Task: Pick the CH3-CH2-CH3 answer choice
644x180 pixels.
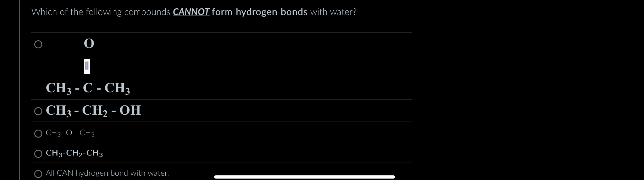Action: [38, 154]
